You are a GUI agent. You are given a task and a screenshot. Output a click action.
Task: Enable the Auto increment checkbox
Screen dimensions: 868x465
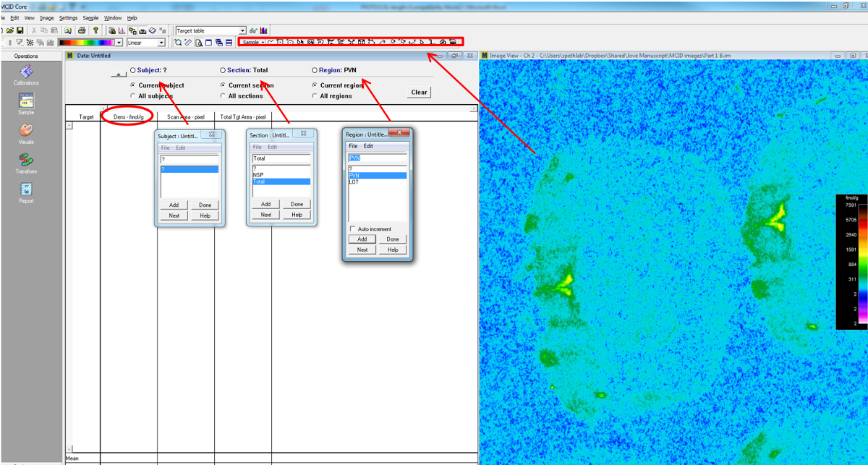[x=353, y=229]
